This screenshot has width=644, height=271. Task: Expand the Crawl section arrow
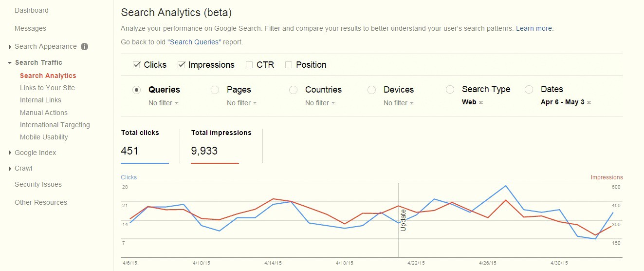pos(10,169)
